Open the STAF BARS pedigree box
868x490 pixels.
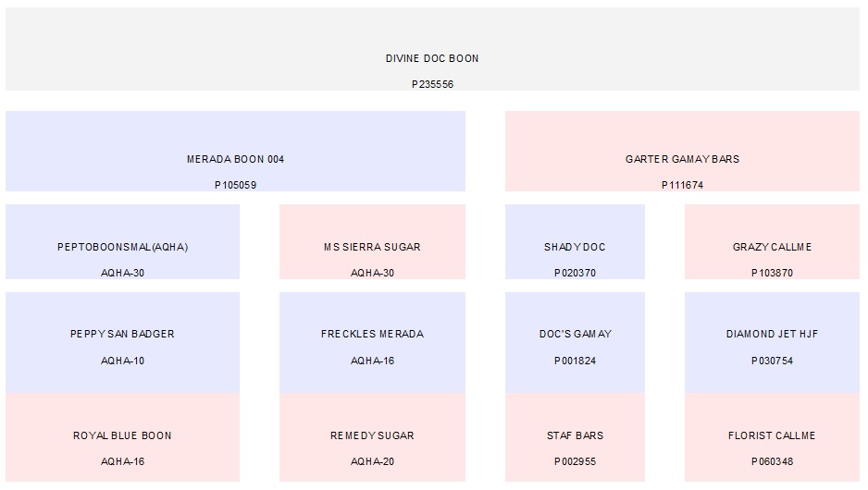(x=575, y=435)
